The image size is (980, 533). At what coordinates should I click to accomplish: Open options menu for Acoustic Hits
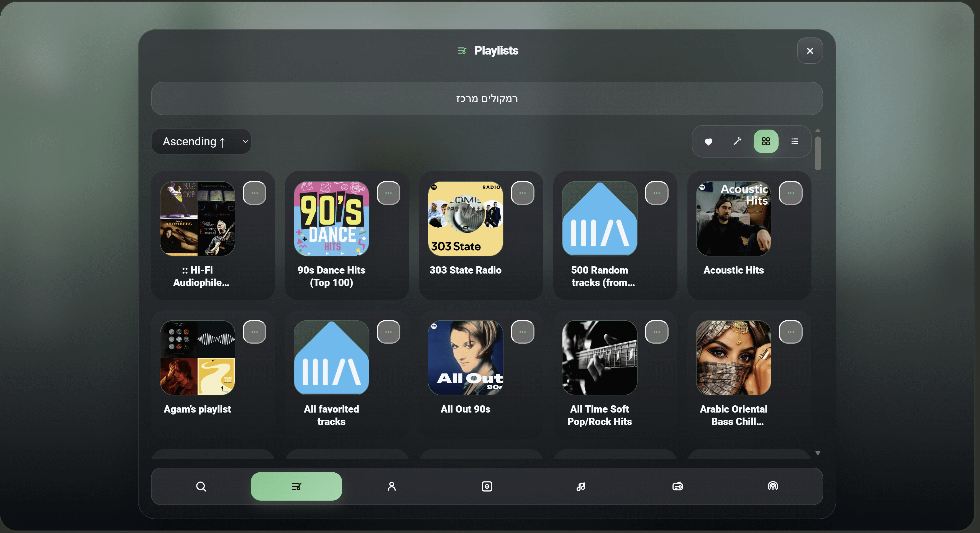click(x=790, y=193)
